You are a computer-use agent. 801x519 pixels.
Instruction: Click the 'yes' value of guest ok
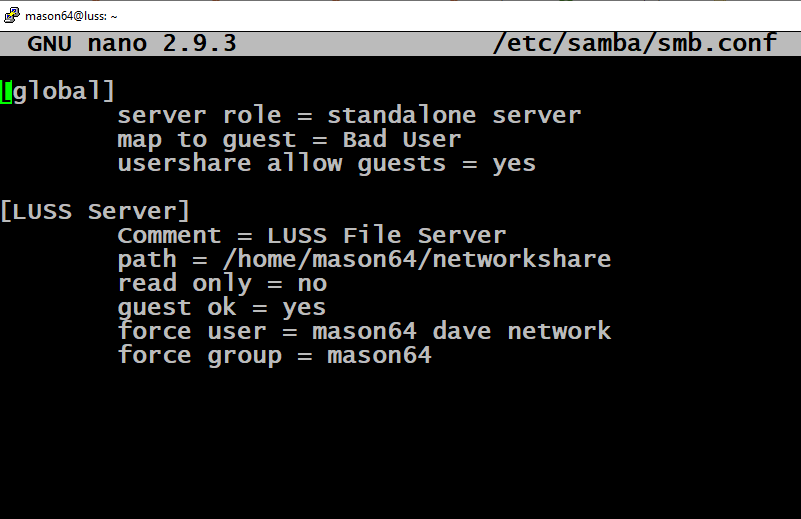(x=304, y=308)
